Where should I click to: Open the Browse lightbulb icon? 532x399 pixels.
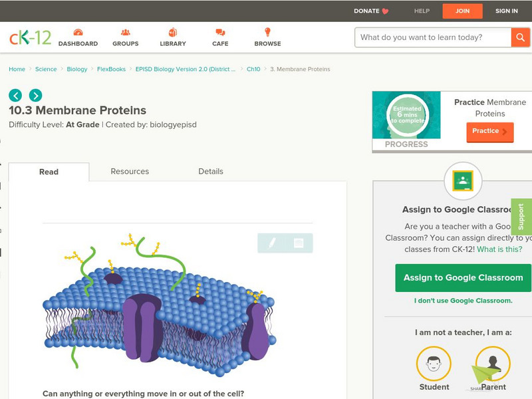pyautogui.click(x=267, y=33)
